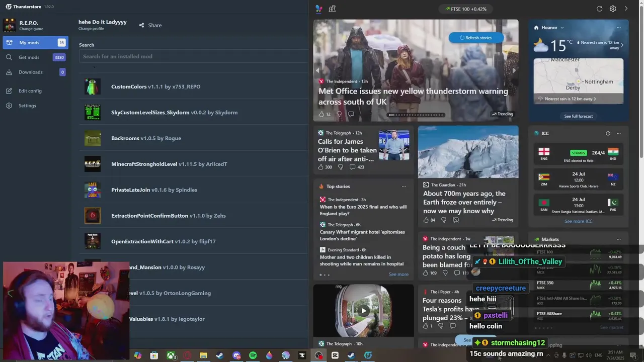Open weather card more options
The width and height of the screenshot is (644, 362).
[x=619, y=28]
